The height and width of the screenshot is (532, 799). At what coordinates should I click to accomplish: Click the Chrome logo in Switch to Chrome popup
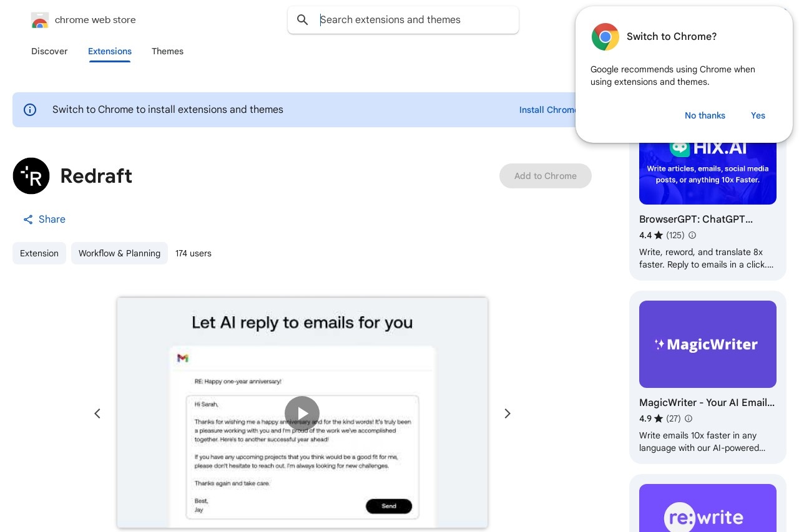[x=605, y=37]
